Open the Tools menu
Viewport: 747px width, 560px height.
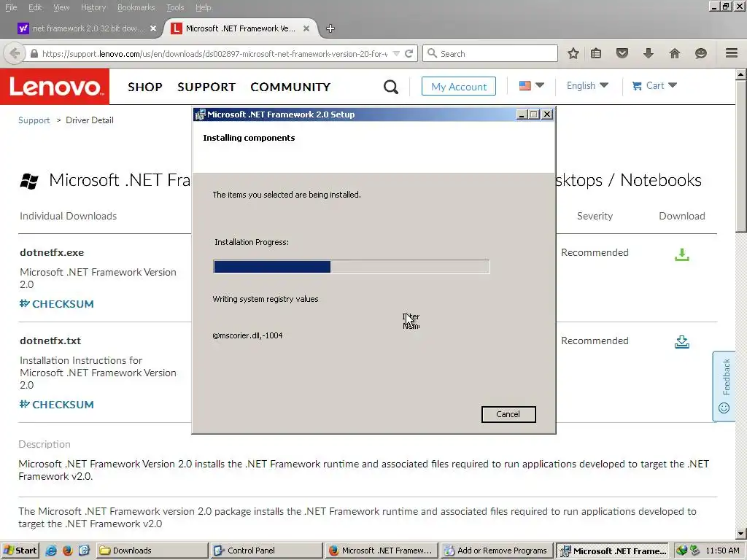tap(175, 7)
